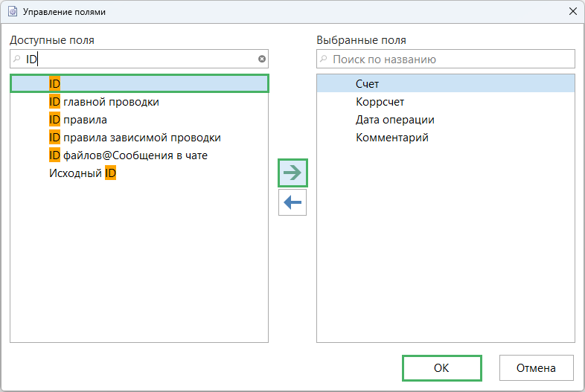This screenshot has width=585, height=392.
Task: Focus the available fields search box
Action: point(141,59)
